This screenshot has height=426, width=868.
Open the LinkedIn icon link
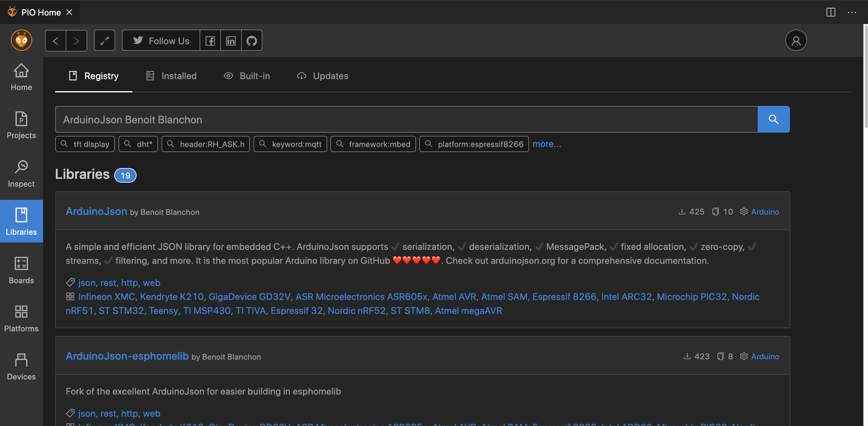click(231, 41)
